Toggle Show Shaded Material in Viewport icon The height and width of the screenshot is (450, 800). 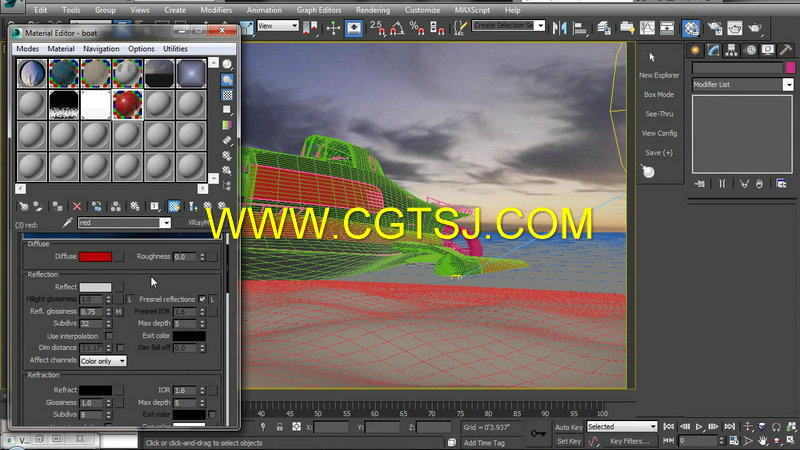click(x=173, y=206)
